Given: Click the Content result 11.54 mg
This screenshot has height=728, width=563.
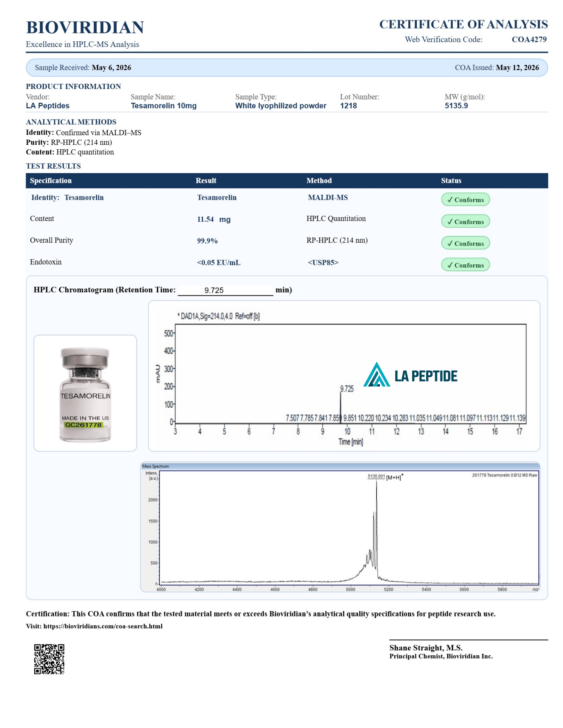Looking at the screenshot, I should 214,219.
